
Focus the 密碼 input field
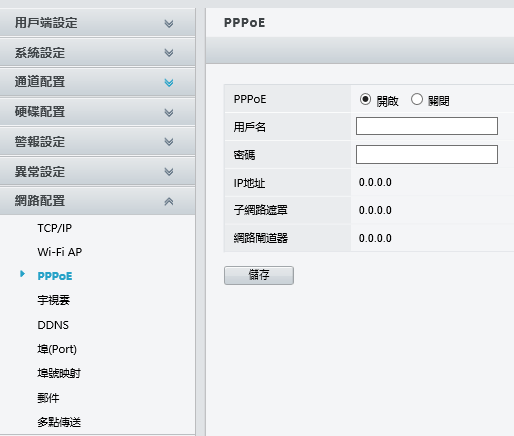(x=427, y=154)
